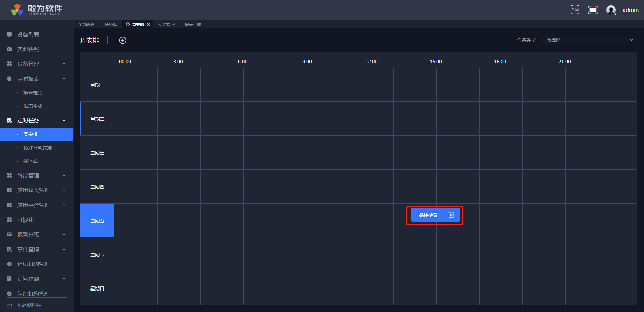Screen dimensions: 644x312
Task: Click the add schedule plus icon
Action: [x=123, y=40]
